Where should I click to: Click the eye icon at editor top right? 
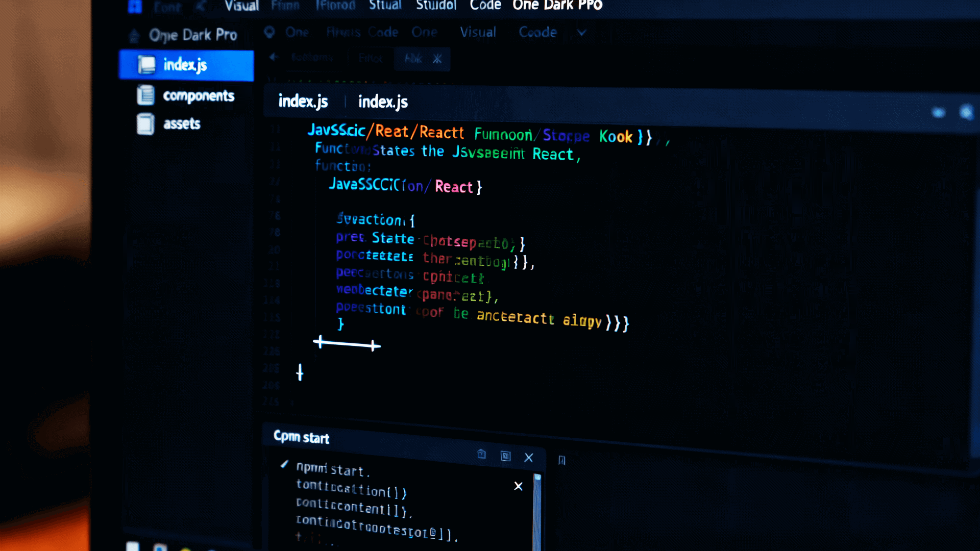point(938,112)
